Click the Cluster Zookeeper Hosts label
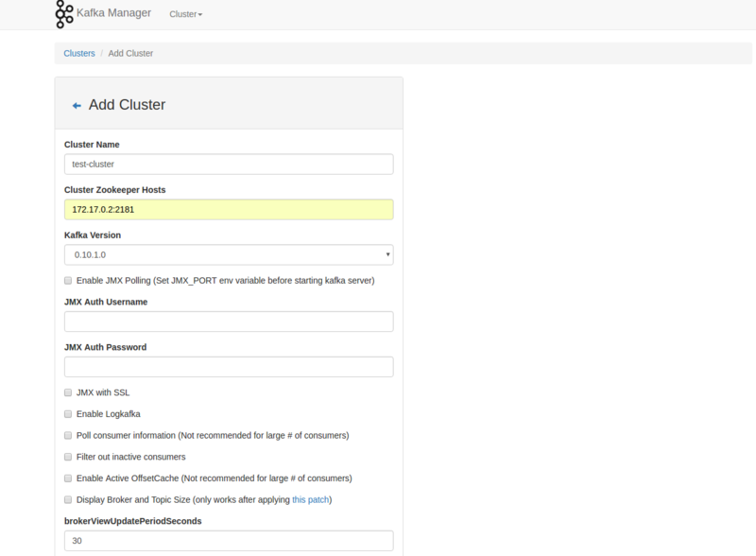Image resolution: width=756 pixels, height=556 pixels. point(114,190)
